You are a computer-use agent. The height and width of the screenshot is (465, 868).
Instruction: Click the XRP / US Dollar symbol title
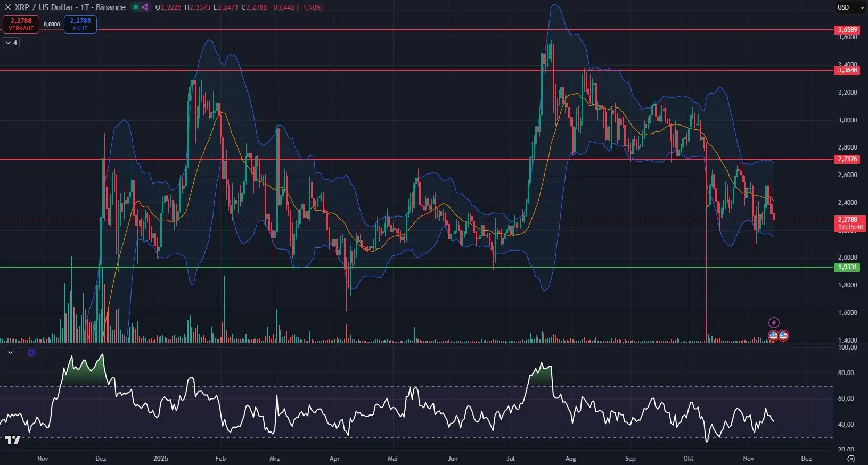pos(70,7)
